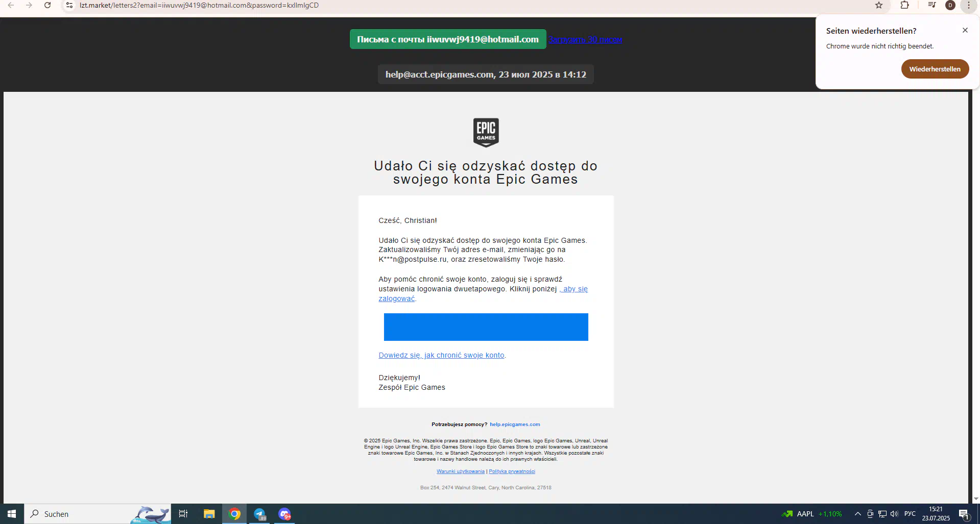Image resolution: width=980 pixels, height=524 pixels.
Task: Open the Chrome extensions puzzle icon
Action: 904,5
